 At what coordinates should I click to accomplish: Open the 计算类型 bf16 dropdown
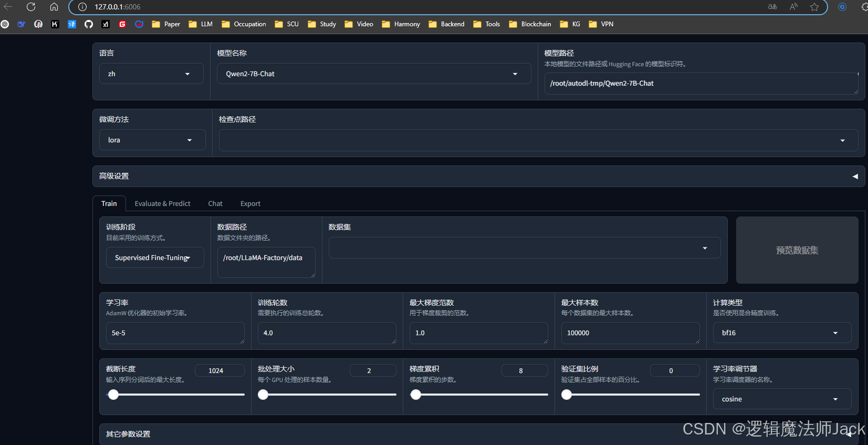click(782, 333)
